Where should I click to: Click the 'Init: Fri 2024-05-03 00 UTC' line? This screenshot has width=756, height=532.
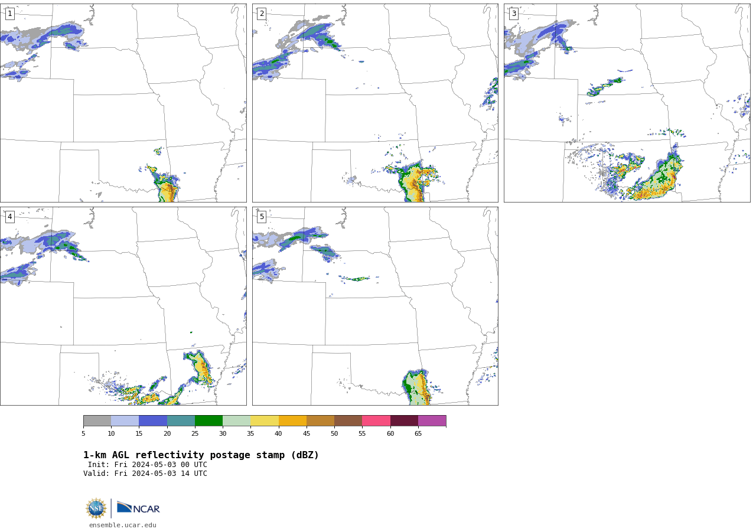tap(148, 465)
